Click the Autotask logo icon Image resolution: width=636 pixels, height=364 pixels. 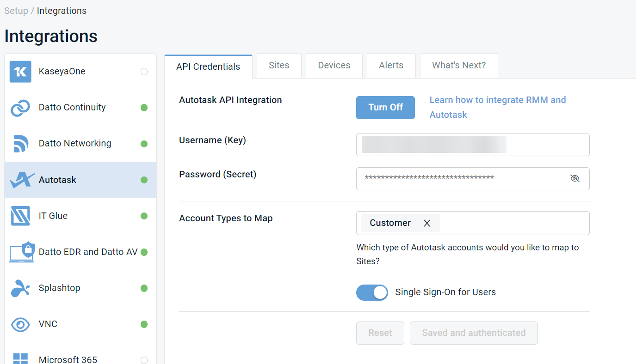[22, 180]
